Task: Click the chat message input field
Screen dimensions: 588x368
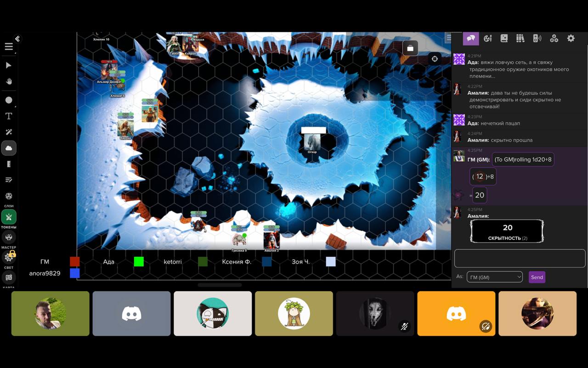Action: (x=520, y=258)
